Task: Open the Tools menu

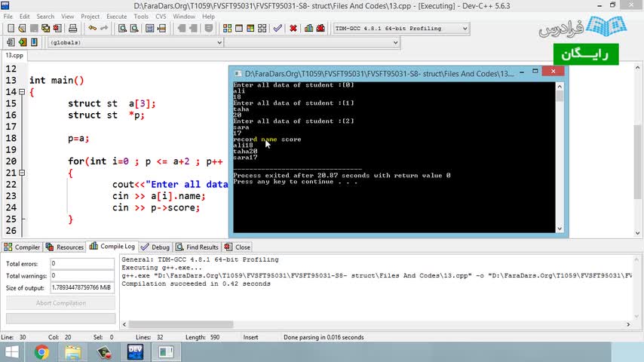Action: (141, 17)
